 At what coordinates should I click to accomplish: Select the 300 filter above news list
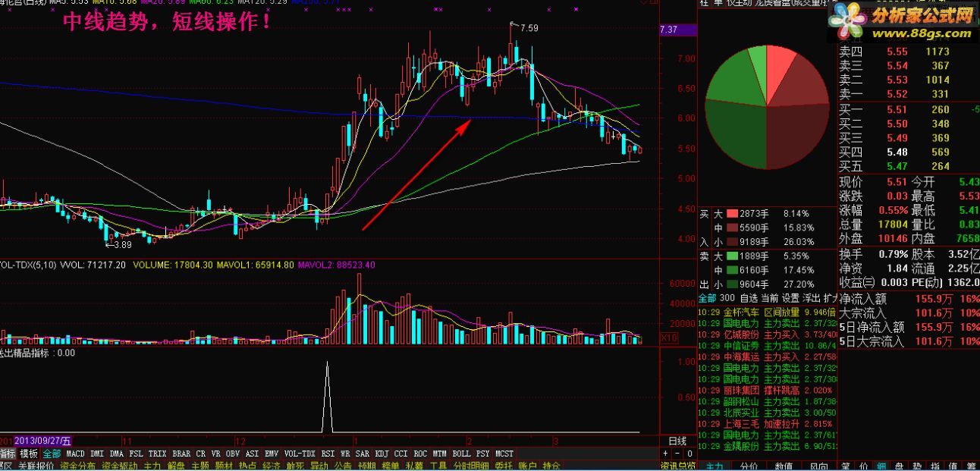727,298
